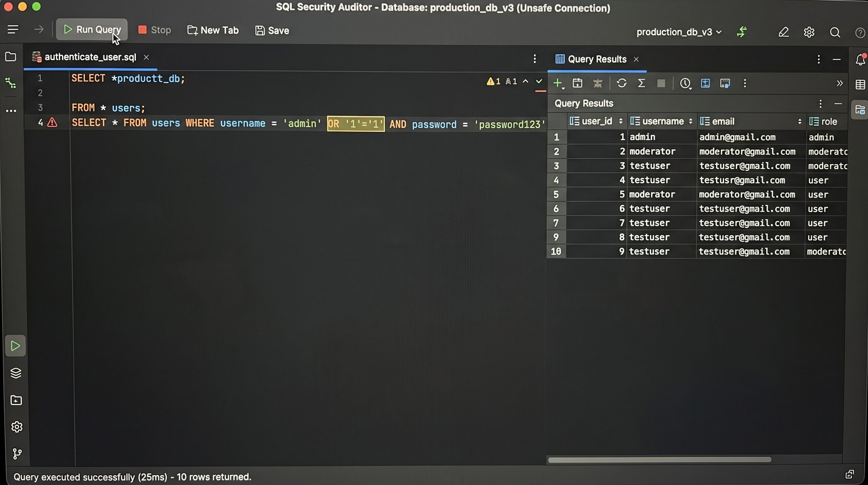Screen dimensions: 868x485
Task: Reload the query results
Action: coord(622,83)
